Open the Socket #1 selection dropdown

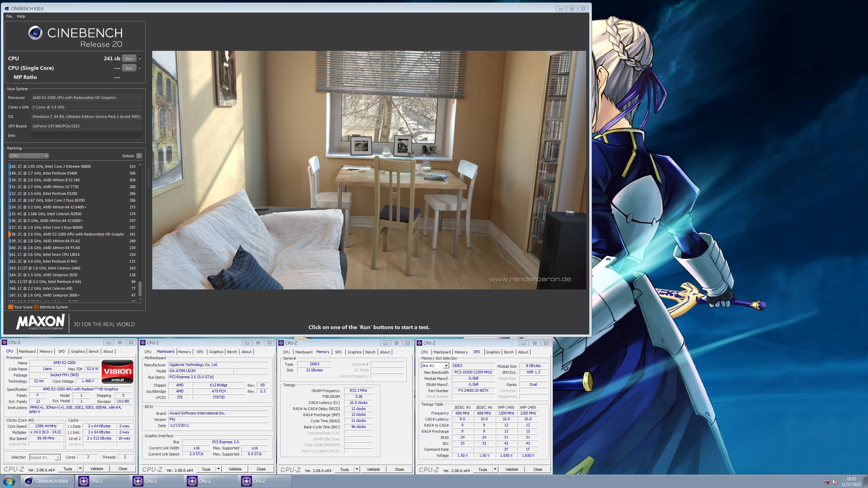45,457
